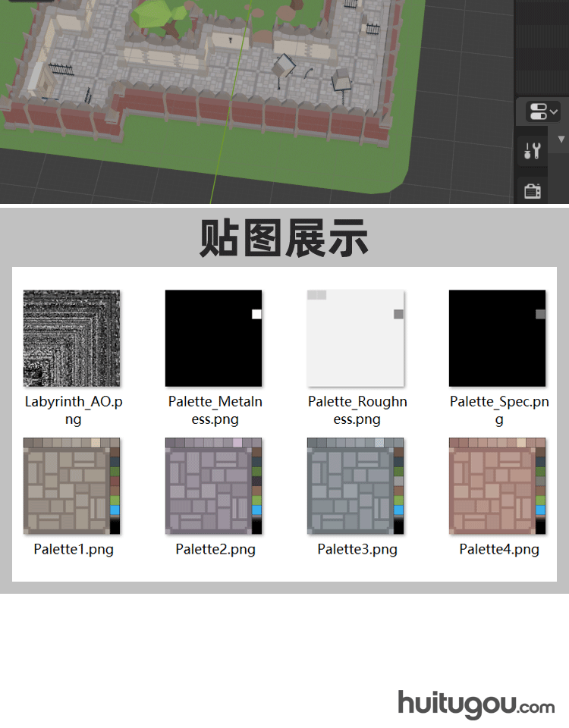This screenshot has height=728, width=569.
Task: Visit the huitugou.com link
Action: pos(476,704)
